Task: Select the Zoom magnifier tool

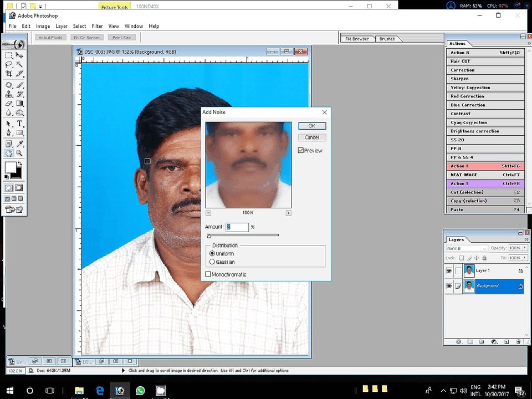Action: tap(19, 153)
